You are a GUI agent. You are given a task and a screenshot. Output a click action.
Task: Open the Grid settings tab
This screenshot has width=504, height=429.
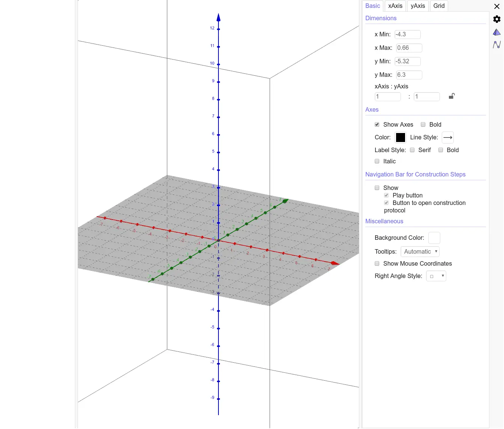pyautogui.click(x=439, y=6)
